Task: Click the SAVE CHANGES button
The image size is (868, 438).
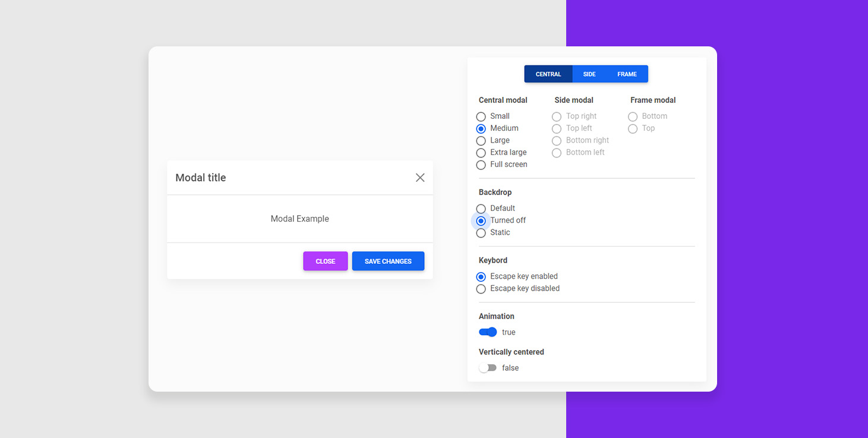Action: 388,261
